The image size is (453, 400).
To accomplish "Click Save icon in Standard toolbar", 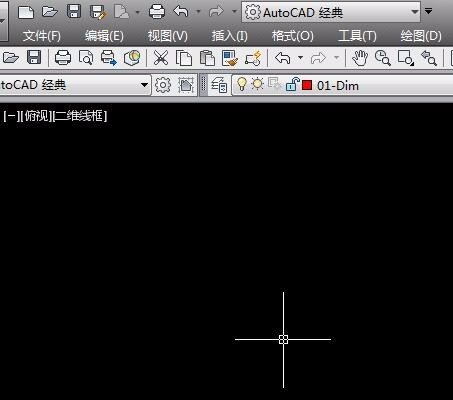I will pyautogui.click(x=34, y=58).
